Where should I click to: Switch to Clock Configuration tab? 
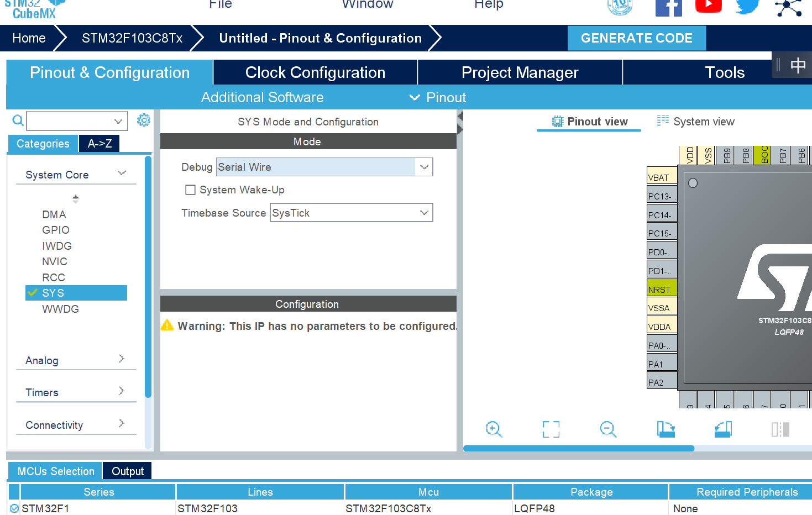coord(315,72)
